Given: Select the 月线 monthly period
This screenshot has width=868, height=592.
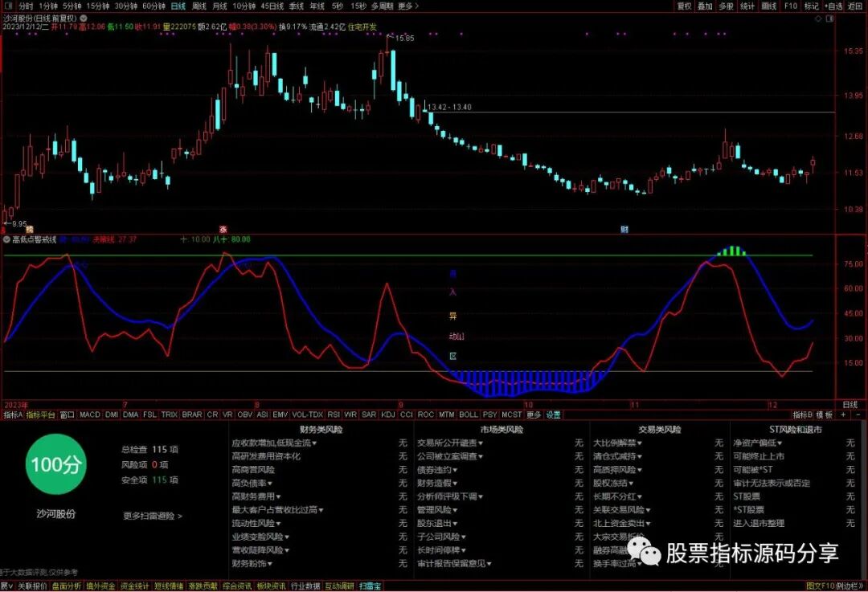Looking at the screenshot, I should [219, 6].
